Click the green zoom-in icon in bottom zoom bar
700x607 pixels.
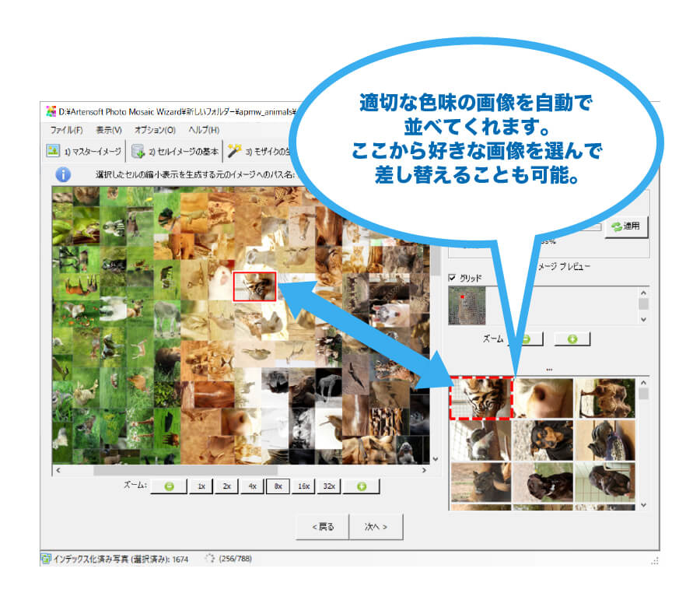[361, 486]
